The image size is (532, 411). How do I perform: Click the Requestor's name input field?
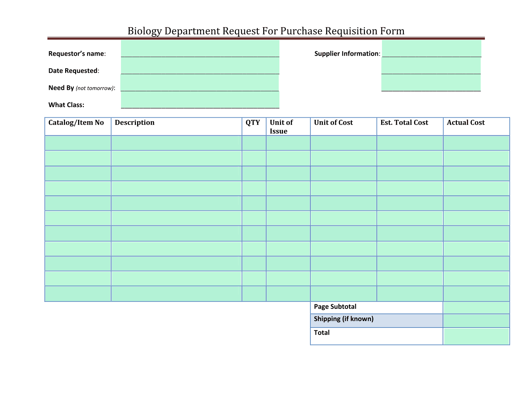(x=200, y=48)
